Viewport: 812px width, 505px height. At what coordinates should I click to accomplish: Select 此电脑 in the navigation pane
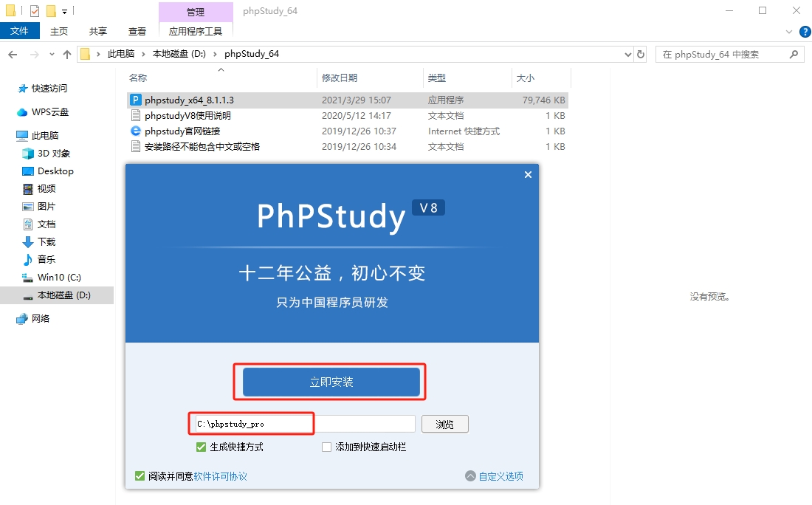(x=45, y=136)
